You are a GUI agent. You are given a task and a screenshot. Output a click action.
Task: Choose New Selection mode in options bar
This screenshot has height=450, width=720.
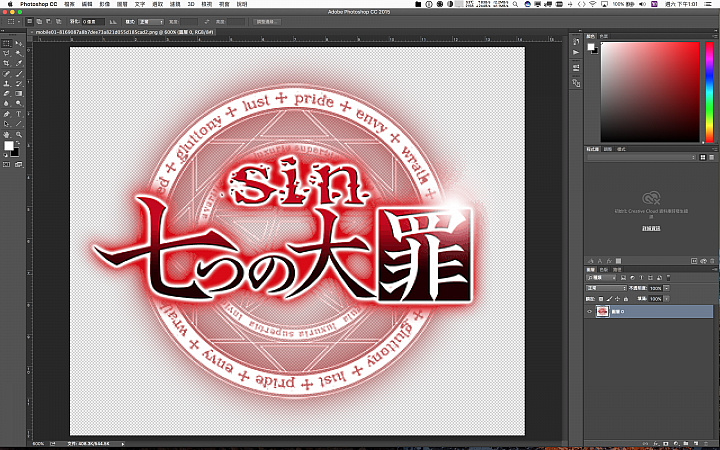[29, 22]
